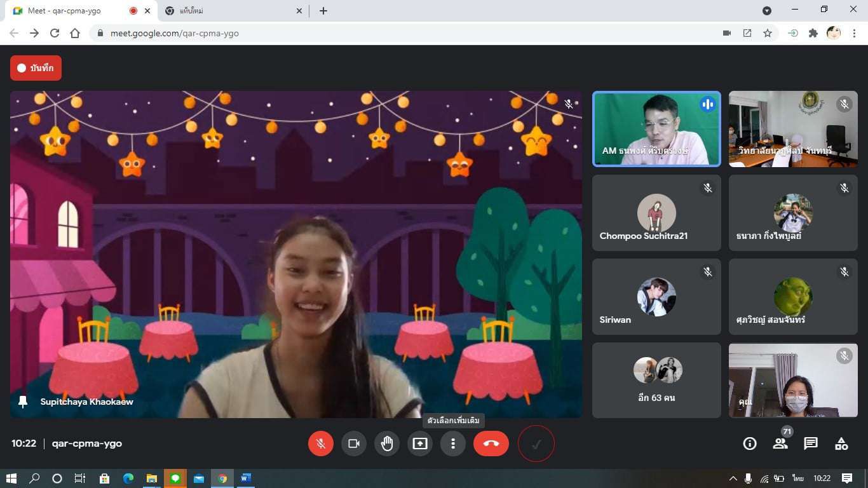Switch to the Meet call tab
Viewport: 868px width, 488px height.
coord(70,11)
